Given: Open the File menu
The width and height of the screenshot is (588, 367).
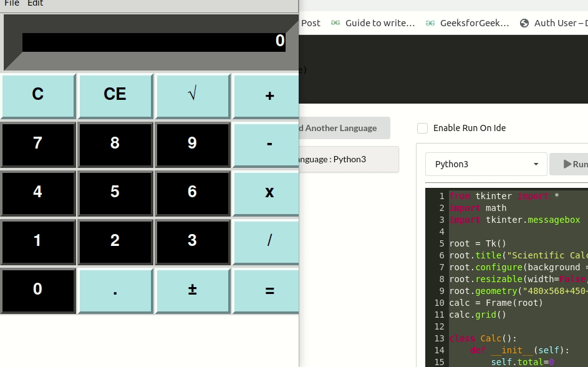Looking at the screenshot, I should 12,4.
